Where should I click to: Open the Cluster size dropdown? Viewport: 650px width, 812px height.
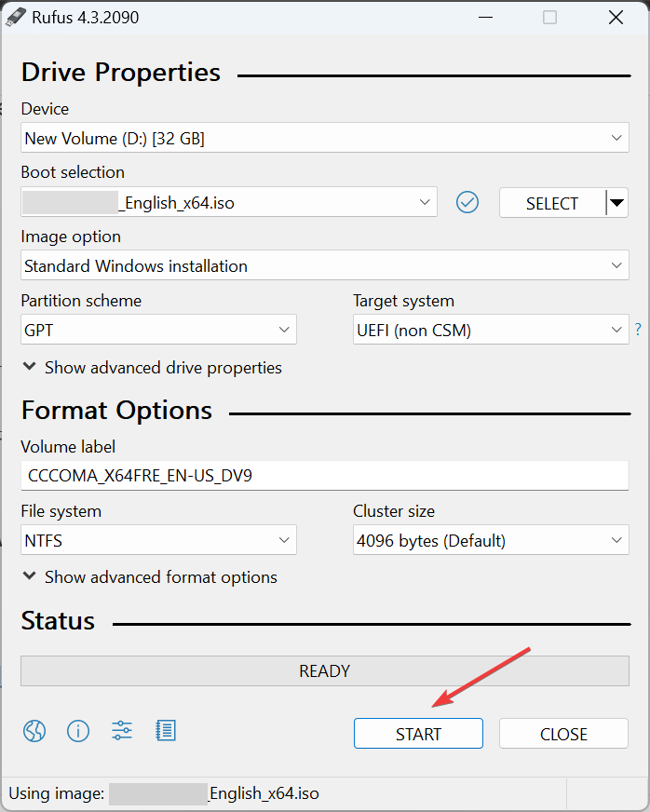[491, 540]
